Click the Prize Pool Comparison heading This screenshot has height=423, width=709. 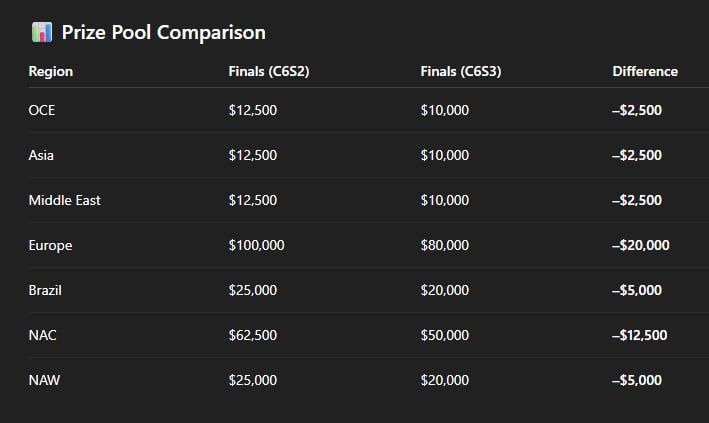point(163,33)
